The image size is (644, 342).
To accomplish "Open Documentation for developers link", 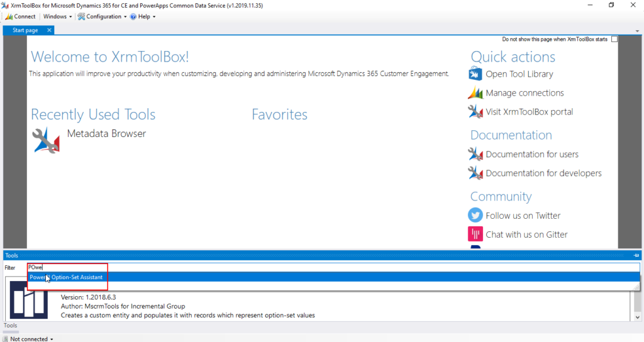I will [x=543, y=174].
